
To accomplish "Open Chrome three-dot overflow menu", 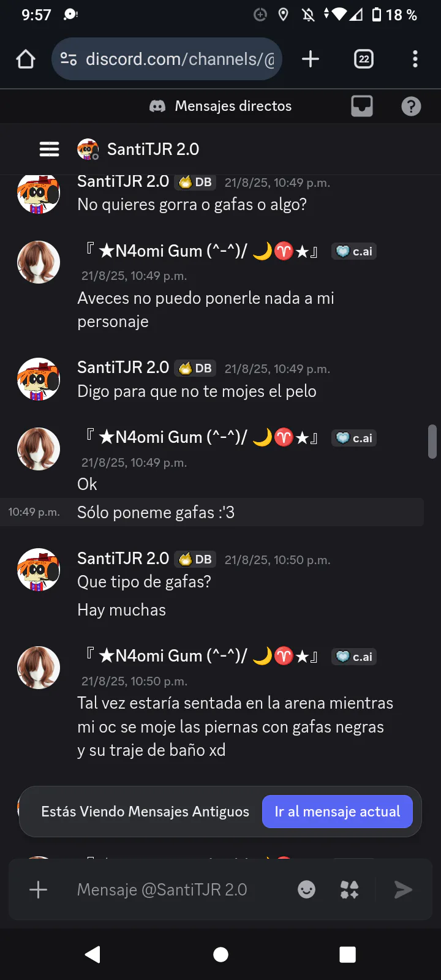I will click(x=415, y=59).
